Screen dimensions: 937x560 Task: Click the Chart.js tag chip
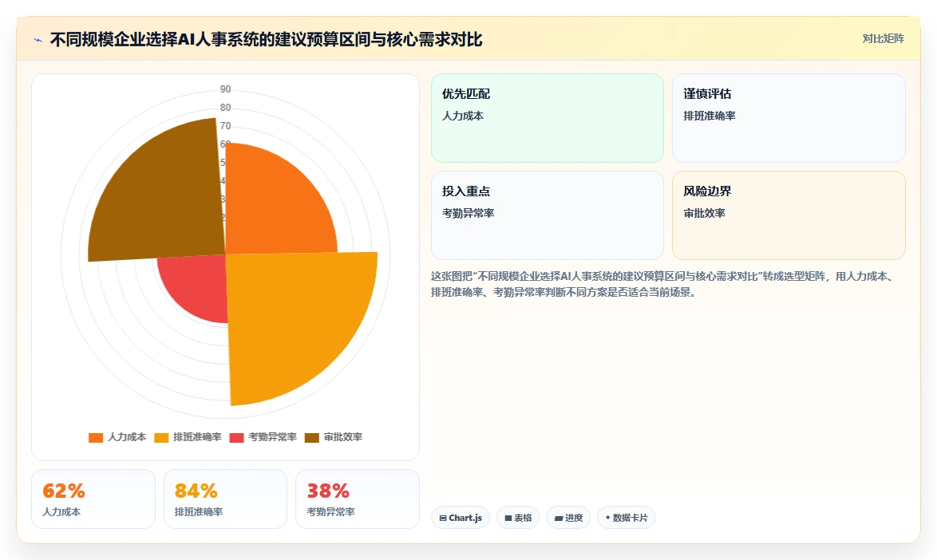461,518
